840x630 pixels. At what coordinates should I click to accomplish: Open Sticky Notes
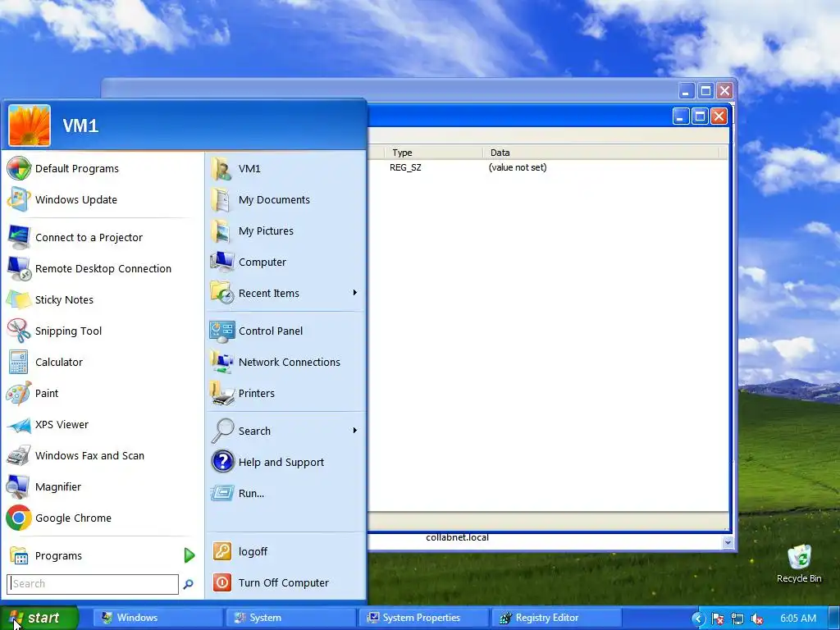pyautogui.click(x=102, y=299)
